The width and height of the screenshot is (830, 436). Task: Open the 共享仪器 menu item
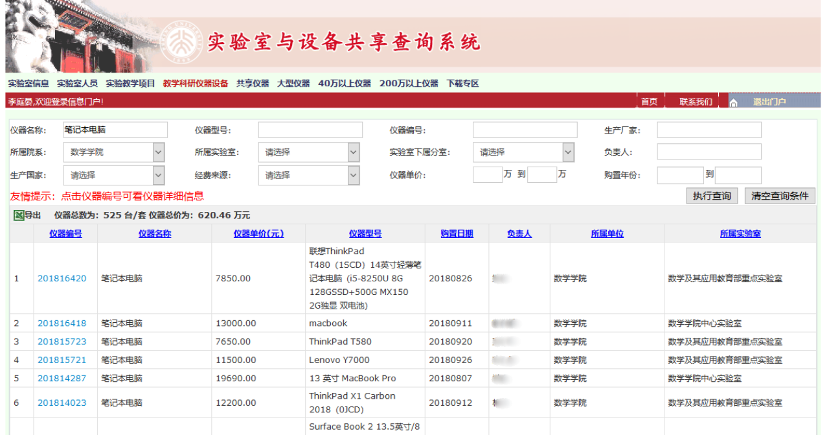click(253, 83)
